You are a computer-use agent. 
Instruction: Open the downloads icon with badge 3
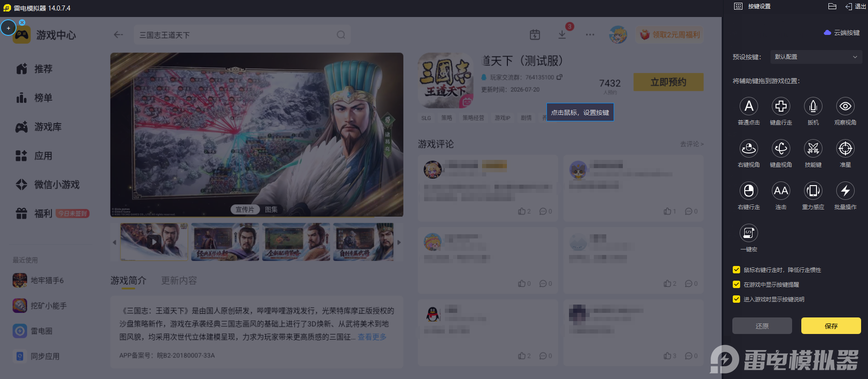[562, 34]
